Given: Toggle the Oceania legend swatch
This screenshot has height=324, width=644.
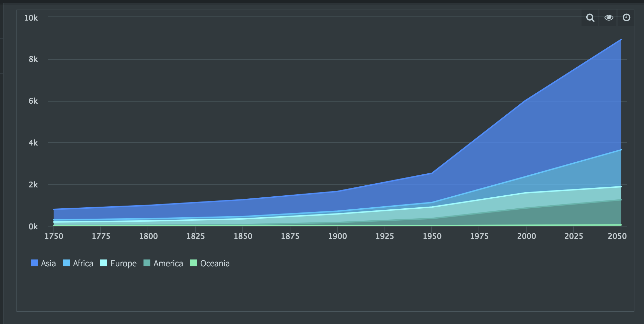Looking at the screenshot, I should [x=194, y=263].
